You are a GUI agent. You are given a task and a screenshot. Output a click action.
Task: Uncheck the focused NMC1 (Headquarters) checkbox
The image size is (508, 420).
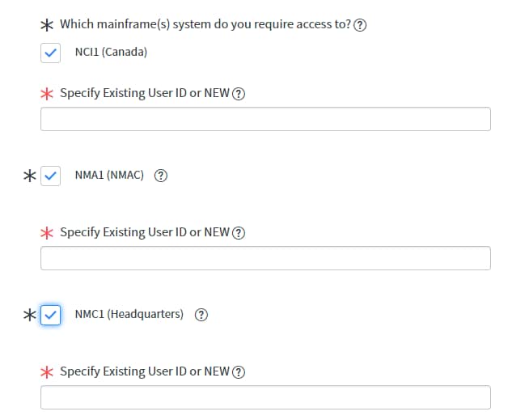pos(50,315)
